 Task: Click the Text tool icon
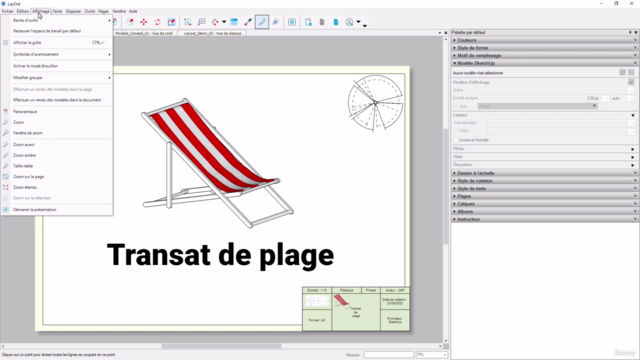[x=187, y=22]
